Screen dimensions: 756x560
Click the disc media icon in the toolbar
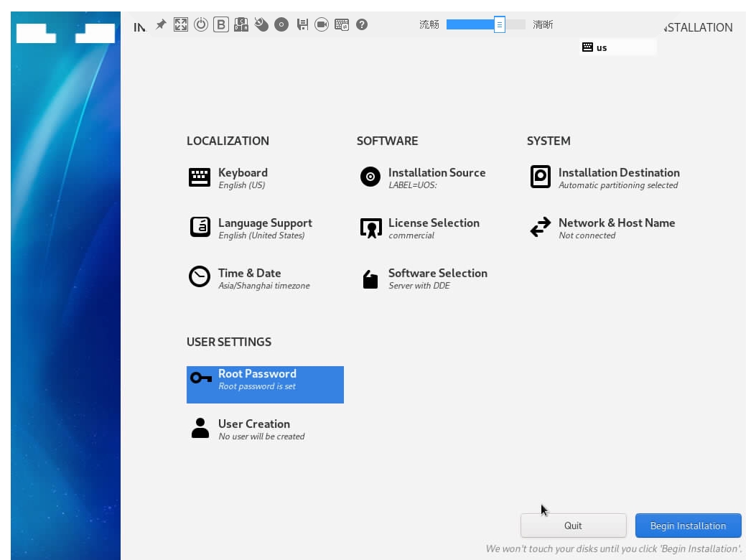pos(281,25)
